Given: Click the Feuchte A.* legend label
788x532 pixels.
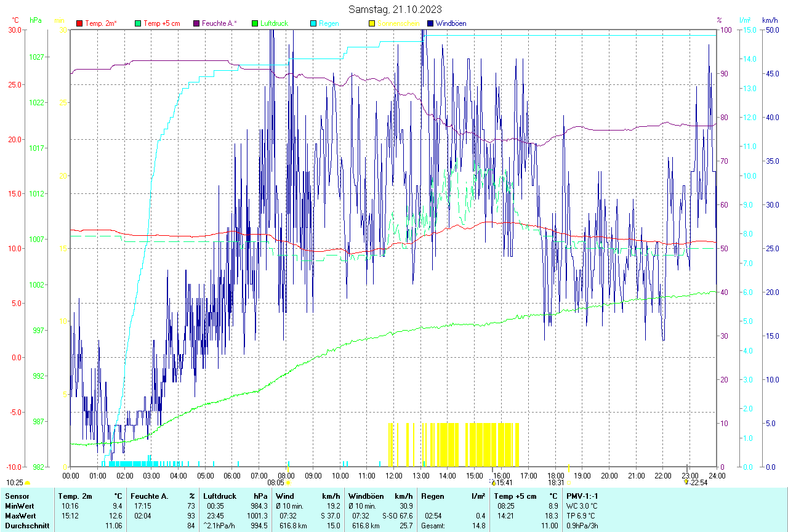Looking at the screenshot, I should click(220, 23).
